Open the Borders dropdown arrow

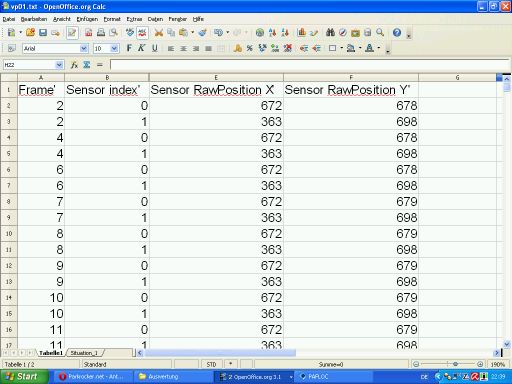341,48
